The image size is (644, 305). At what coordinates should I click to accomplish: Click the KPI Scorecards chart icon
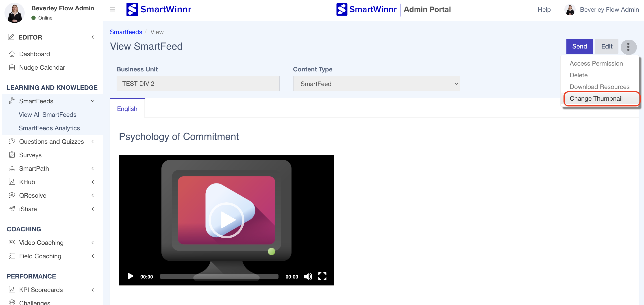tap(12, 289)
